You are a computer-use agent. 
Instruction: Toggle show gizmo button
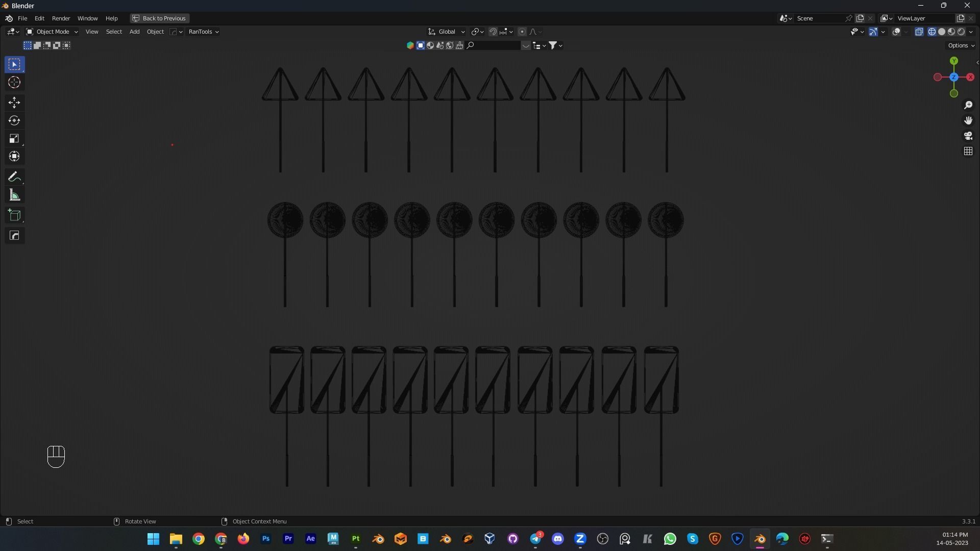[x=873, y=32]
